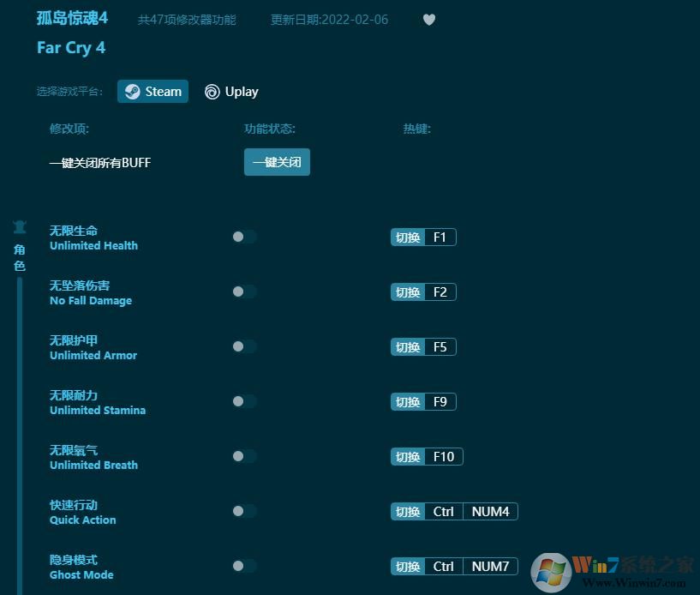Switch on the Unlimited Breath toggle
The image size is (700, 595).
tap(243, 456)
